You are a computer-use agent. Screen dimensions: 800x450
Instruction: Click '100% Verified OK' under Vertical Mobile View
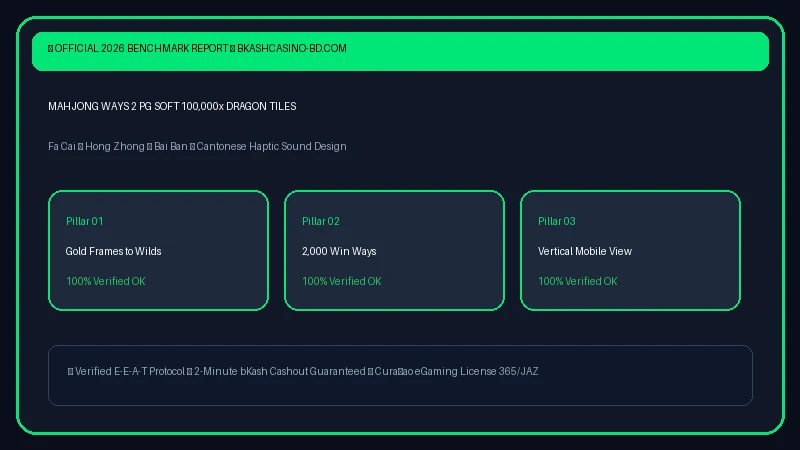point(578,281)
